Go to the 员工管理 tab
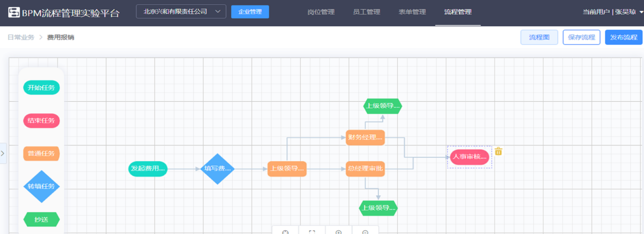 click(366, 12)
